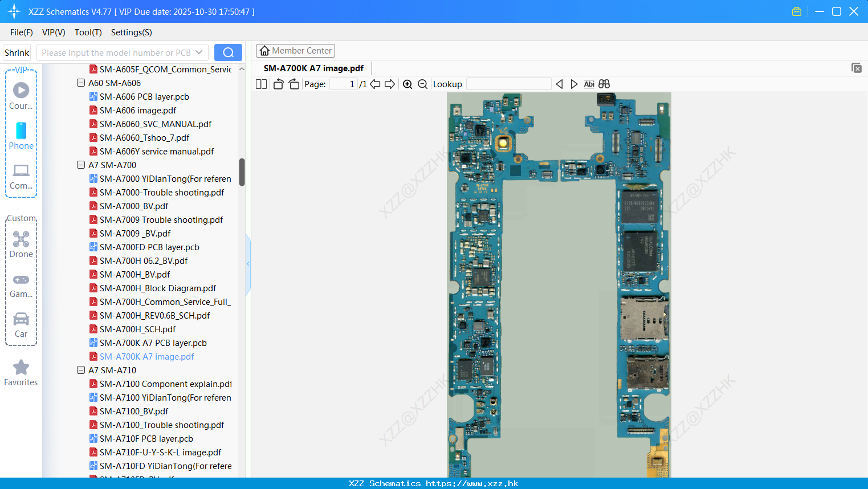The image size is (868, 489).
Task: Open the Game console category
Action: (x=21, y=285)
